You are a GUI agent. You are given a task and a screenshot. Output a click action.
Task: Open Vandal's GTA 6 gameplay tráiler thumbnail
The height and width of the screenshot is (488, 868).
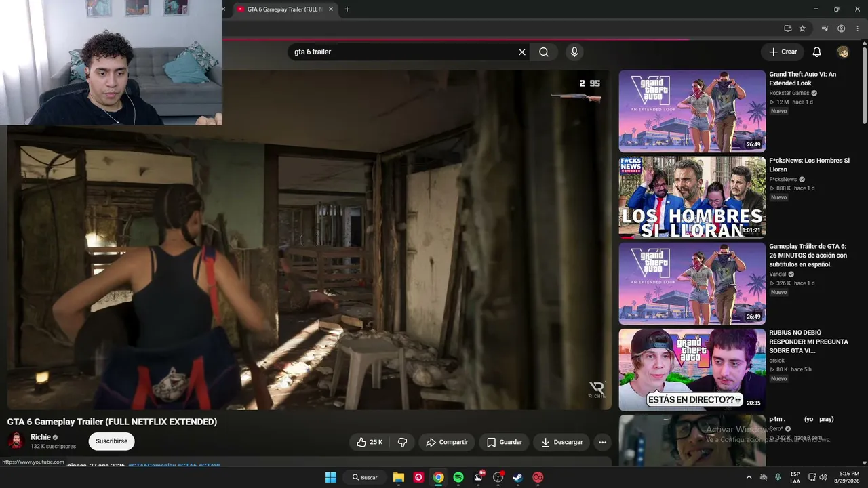[x=692, y=283]
